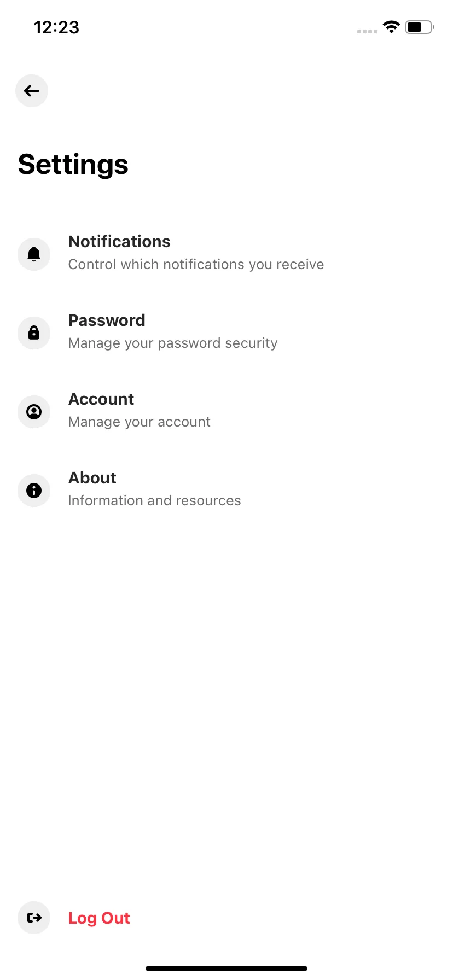
Task: Tap the 'Manage your account' description
Action: coord(140,422)
